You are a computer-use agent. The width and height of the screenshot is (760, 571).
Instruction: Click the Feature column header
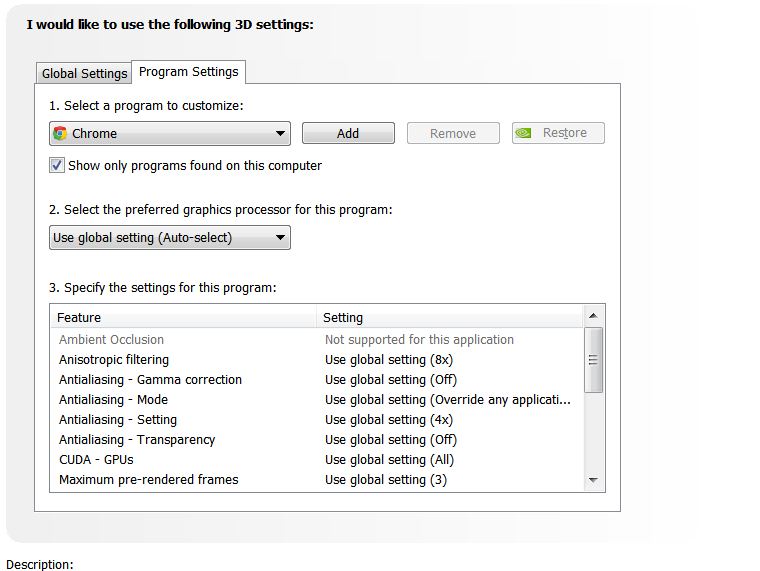(183, 317)
